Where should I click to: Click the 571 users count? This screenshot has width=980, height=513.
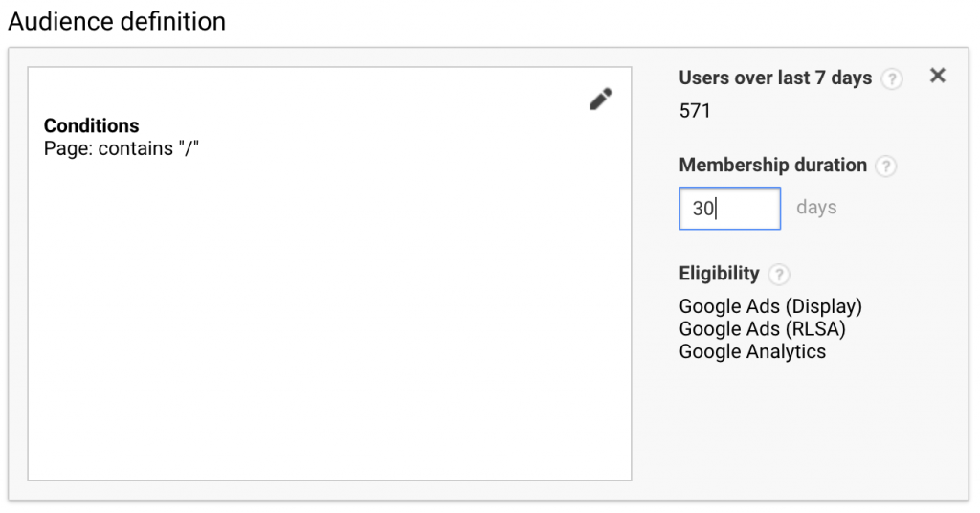[695, 111]
